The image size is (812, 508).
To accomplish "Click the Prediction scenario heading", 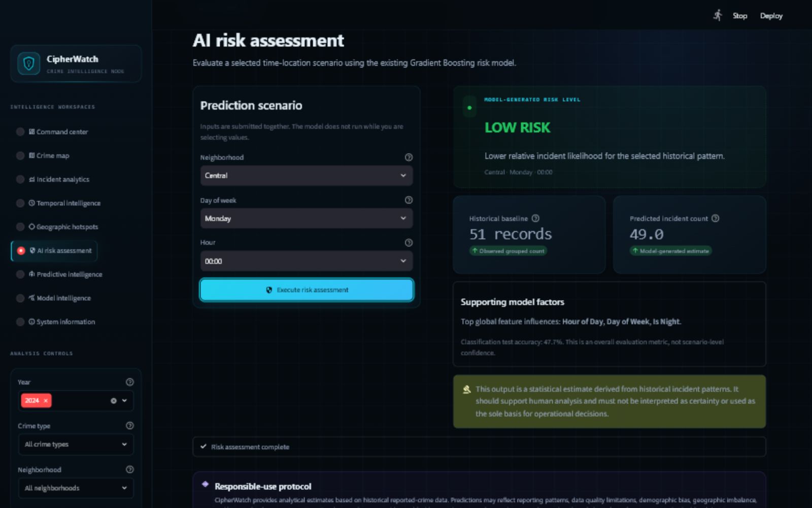I will [251, 106].
